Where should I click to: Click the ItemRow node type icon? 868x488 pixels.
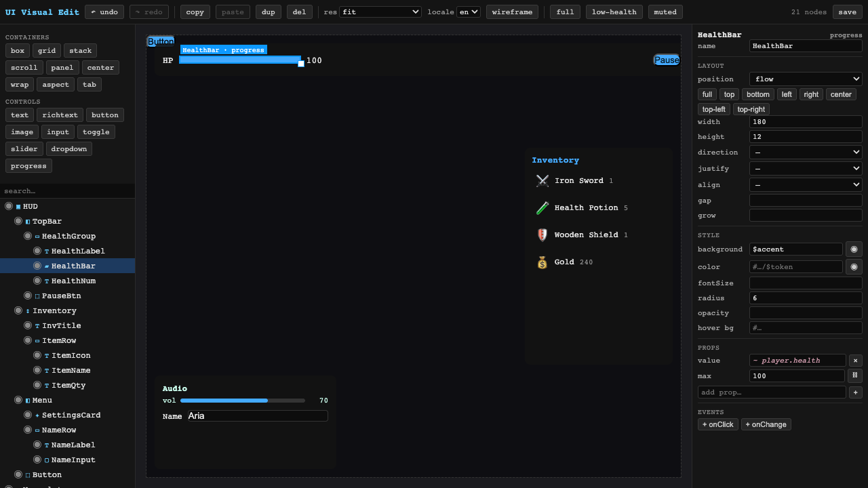pyautogui.click(x=37, y=341)
